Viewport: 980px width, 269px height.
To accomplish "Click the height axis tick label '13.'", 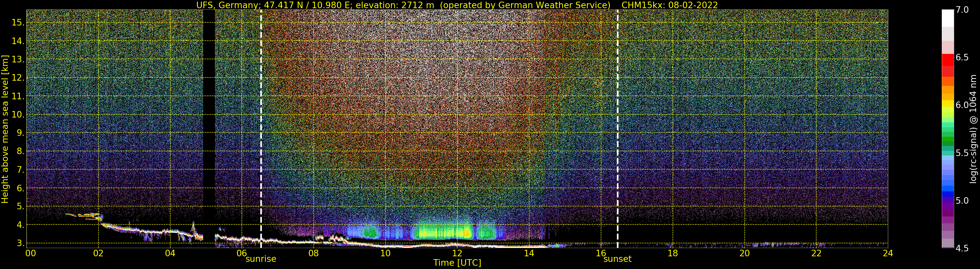I will [18, 59].
